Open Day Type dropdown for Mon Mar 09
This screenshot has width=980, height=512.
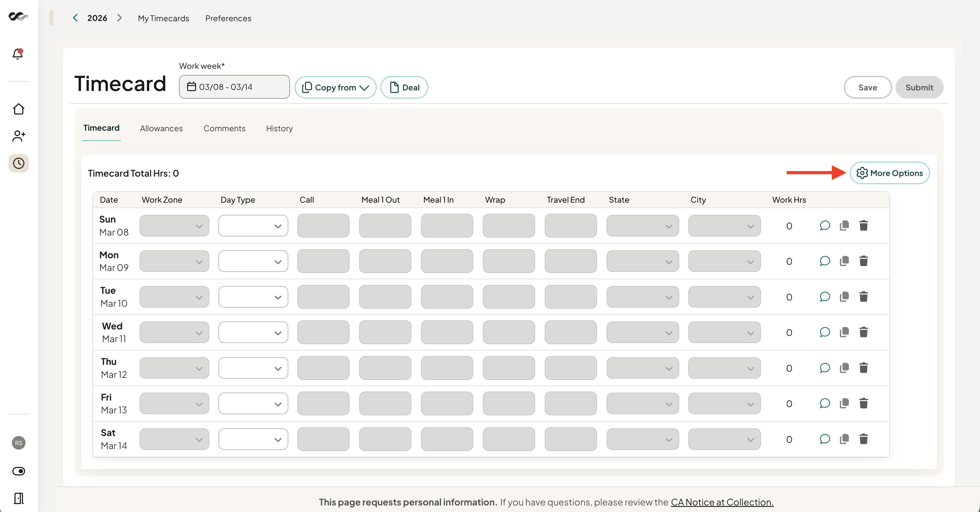coord(253,261)
